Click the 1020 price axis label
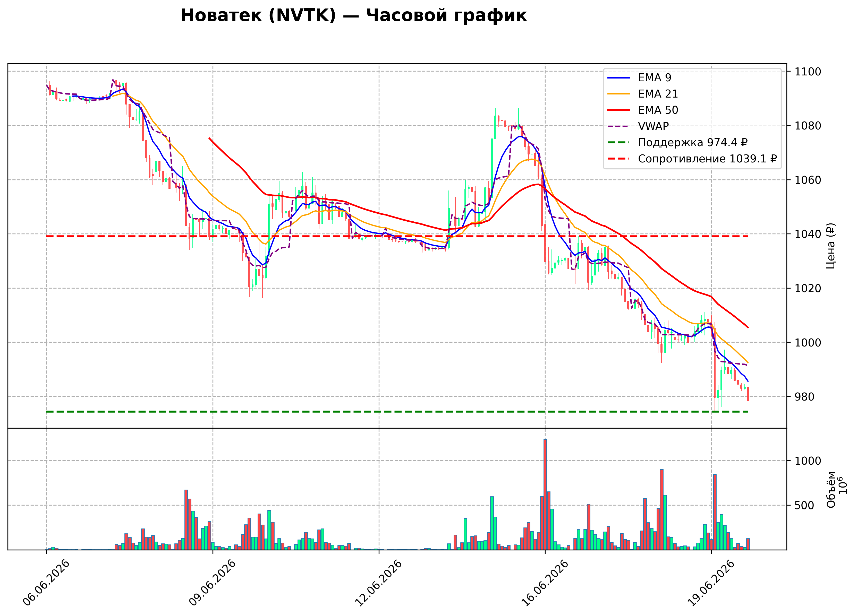This screenshot has width=857, height=616. coord(808,288)
